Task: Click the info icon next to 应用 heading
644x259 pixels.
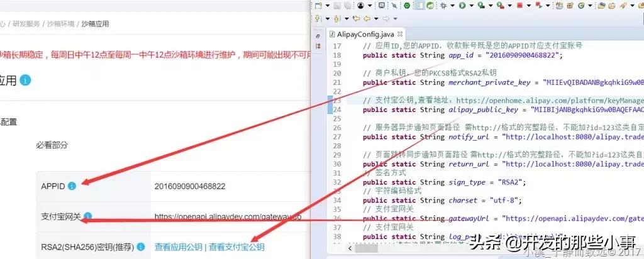Action: (x=25, y=80)
